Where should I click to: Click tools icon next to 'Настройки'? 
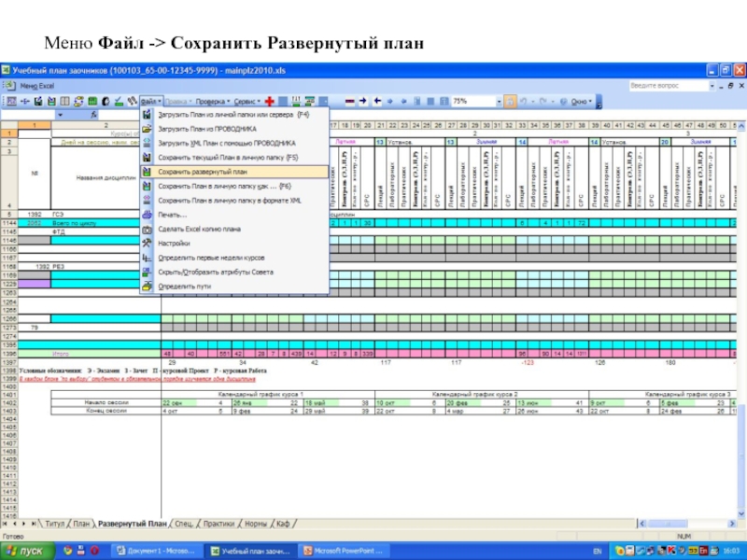click(148, 243)
